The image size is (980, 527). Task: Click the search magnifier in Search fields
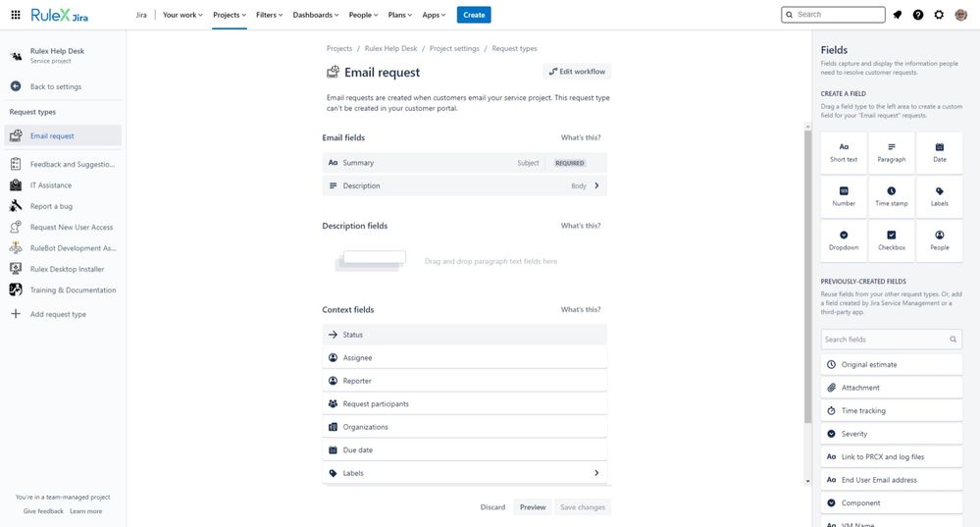[954, 340]
